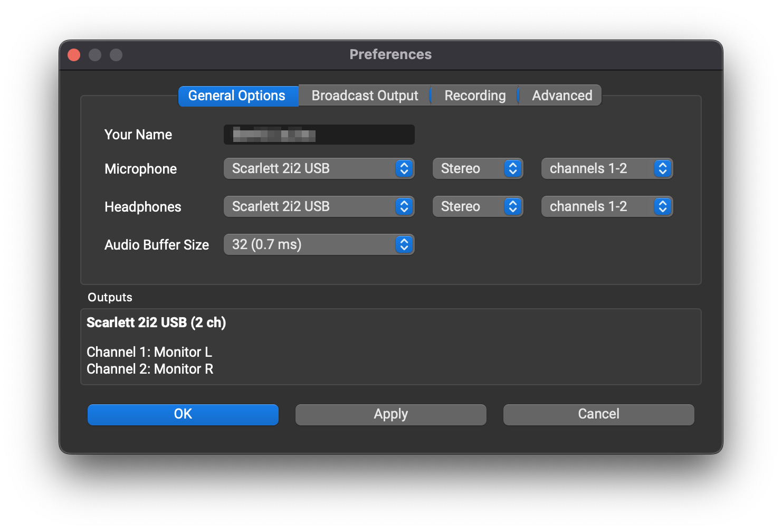This screenshot has height=532, width=782.
Task: Click the Channel 2: Monitor R entry
Action: pos(150,369)
